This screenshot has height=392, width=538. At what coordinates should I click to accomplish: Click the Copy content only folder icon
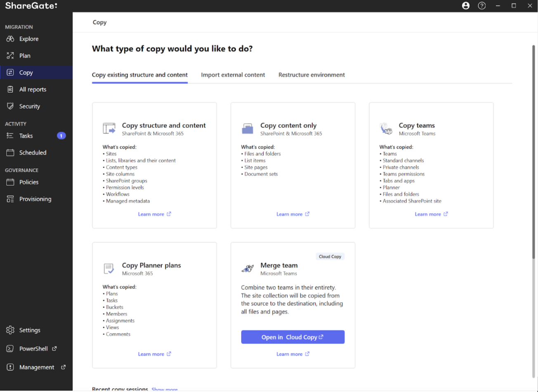(x=247, y=129)
